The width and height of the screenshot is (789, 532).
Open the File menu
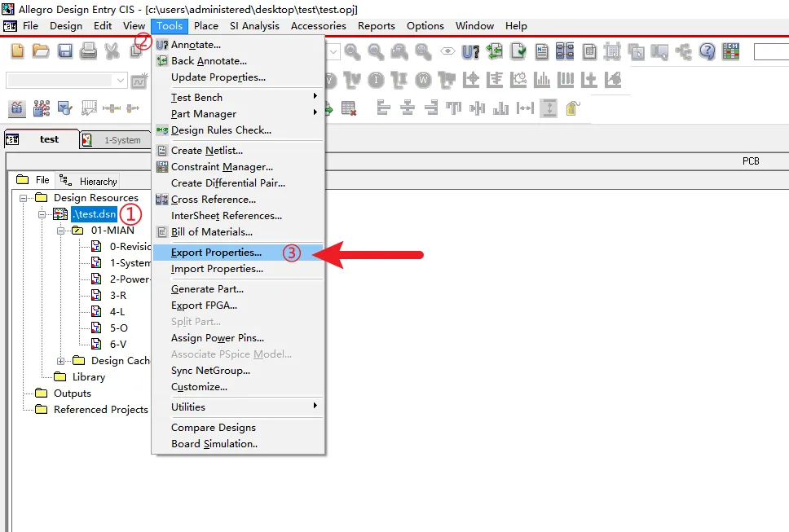30,25
